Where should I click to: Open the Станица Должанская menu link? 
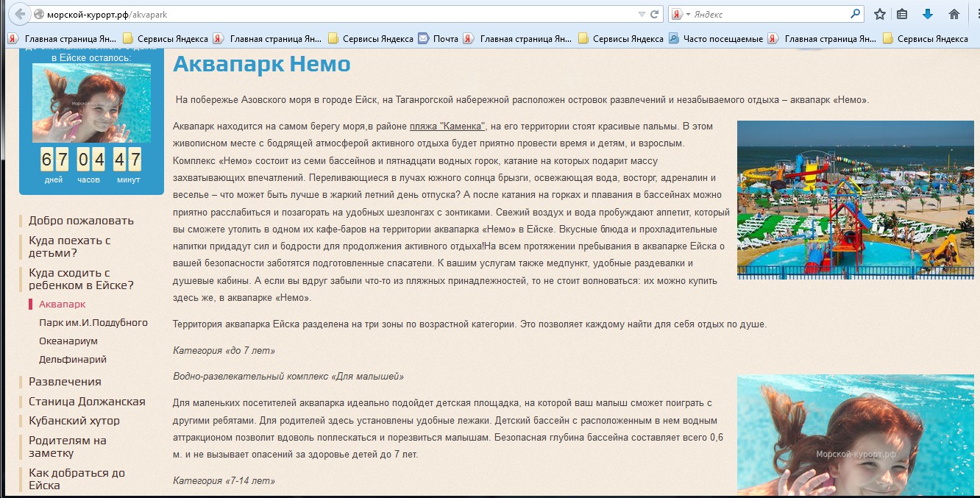(x=87, y=402)
